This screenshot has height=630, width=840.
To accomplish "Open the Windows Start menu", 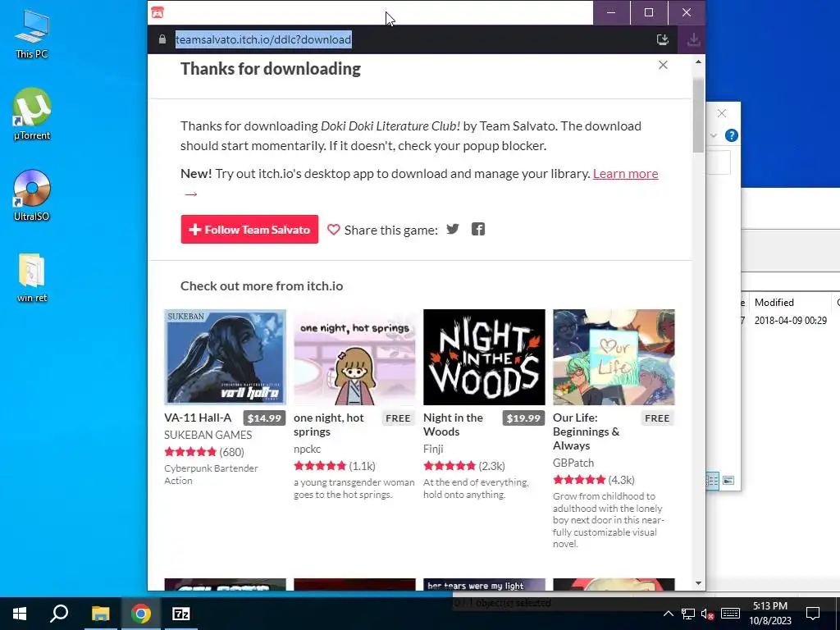I will point(20,614).
